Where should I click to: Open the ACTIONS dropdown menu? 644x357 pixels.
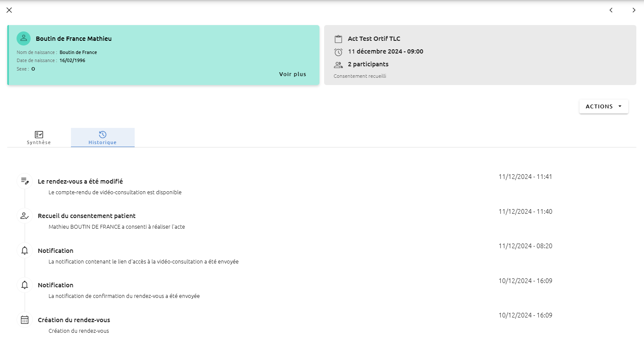(604, 106)
